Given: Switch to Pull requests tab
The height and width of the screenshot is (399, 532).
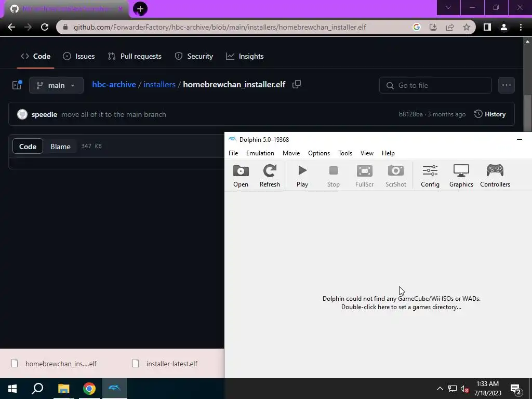Looking at the screenshot, I should [x=135, y=56].
